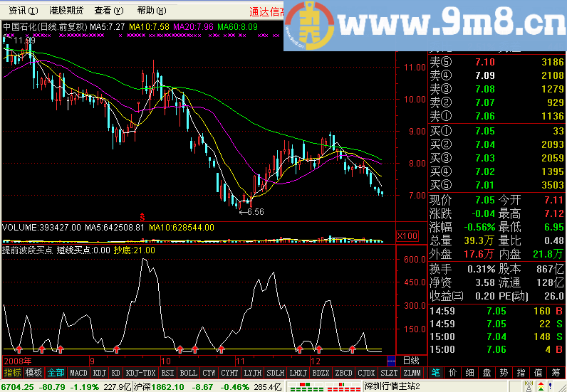
Task: Switch to the 值 value tab
Action: [x=538, y=373]
